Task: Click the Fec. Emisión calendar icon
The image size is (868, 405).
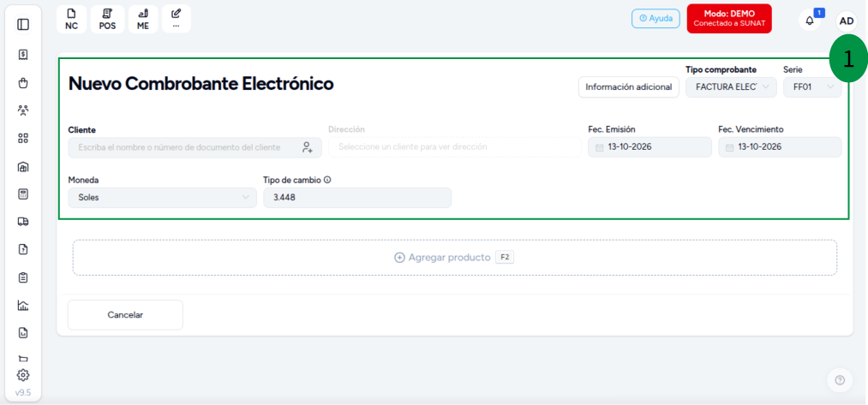Action: click(599, 148)
